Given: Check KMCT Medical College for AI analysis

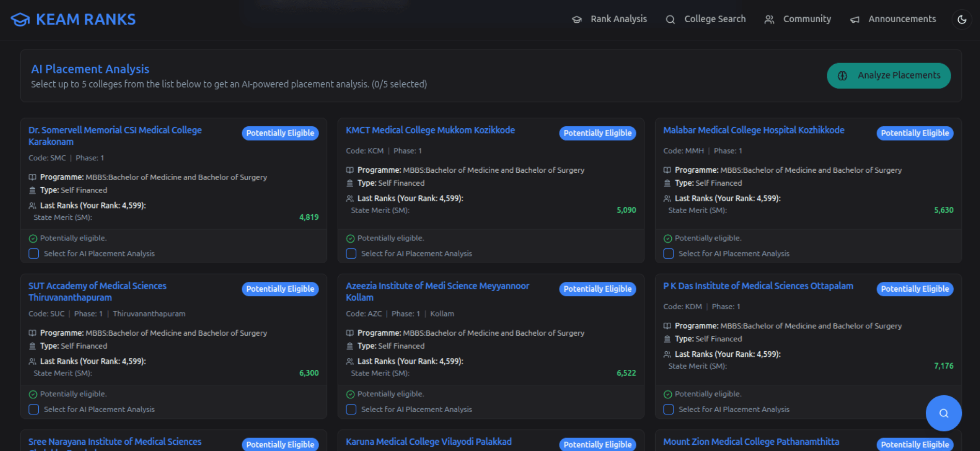Looking at the screenshot, I should coord(351,253).
